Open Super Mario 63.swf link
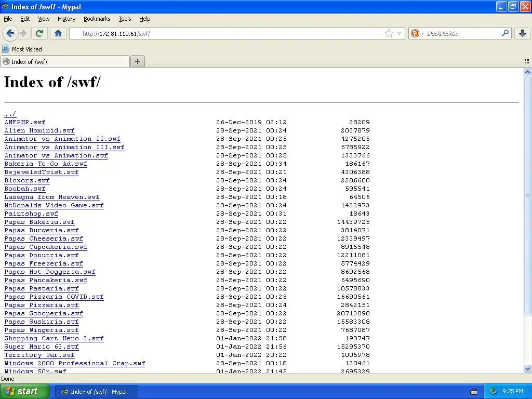 click(42, 347)
